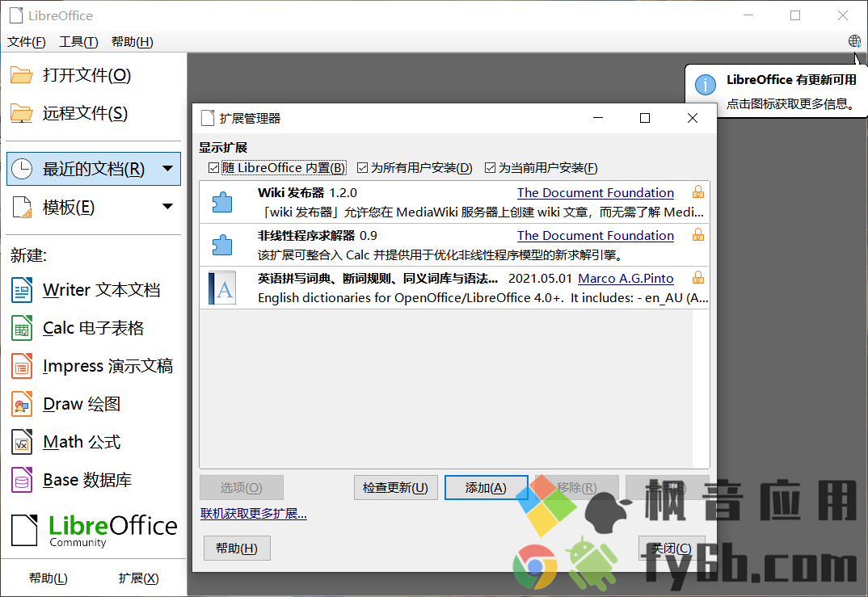Click the Calc spreadsheet icon
This screenshot has height=597, width=868.
[x=22, y=328]
